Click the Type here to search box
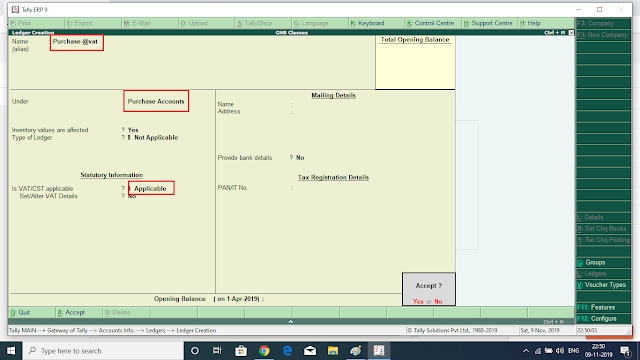Viewport: 640px width, 360px height. coord(104,351)
